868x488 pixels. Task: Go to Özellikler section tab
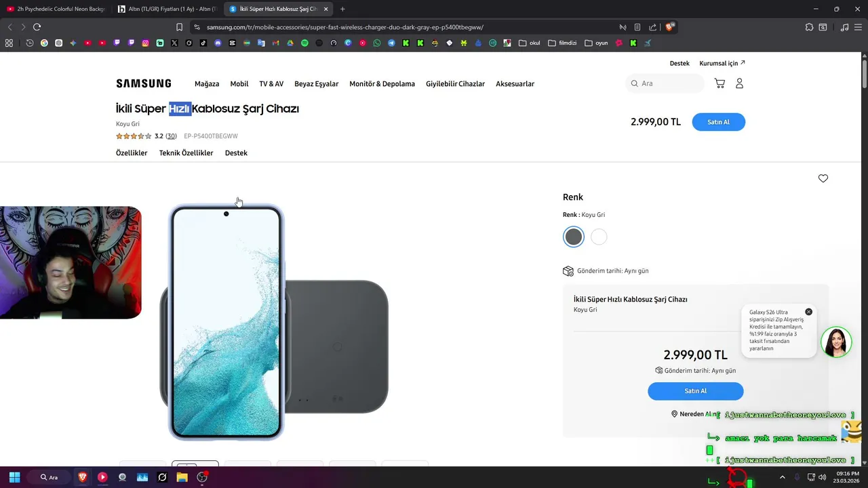pos(132,153)
